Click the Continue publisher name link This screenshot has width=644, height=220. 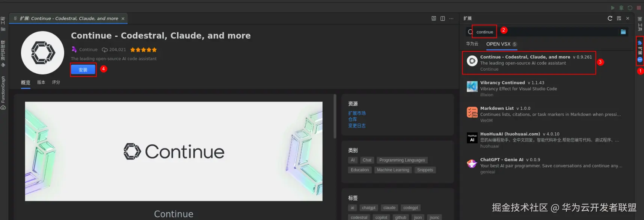[88, 50]
